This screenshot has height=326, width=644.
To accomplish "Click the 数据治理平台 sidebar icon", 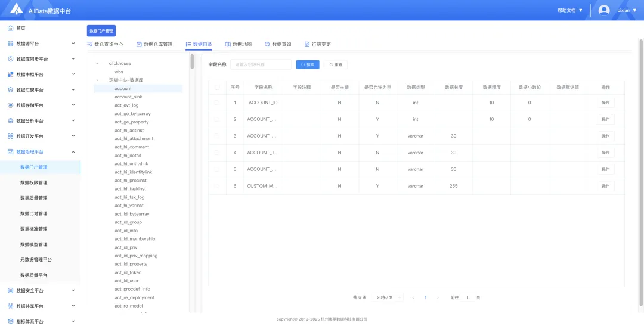I will [11, 151].
